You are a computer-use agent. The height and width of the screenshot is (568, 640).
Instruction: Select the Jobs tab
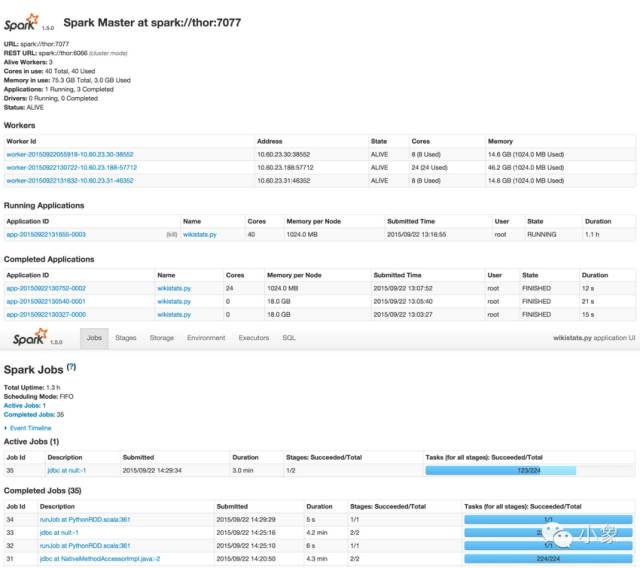click(x=94, y=338)
